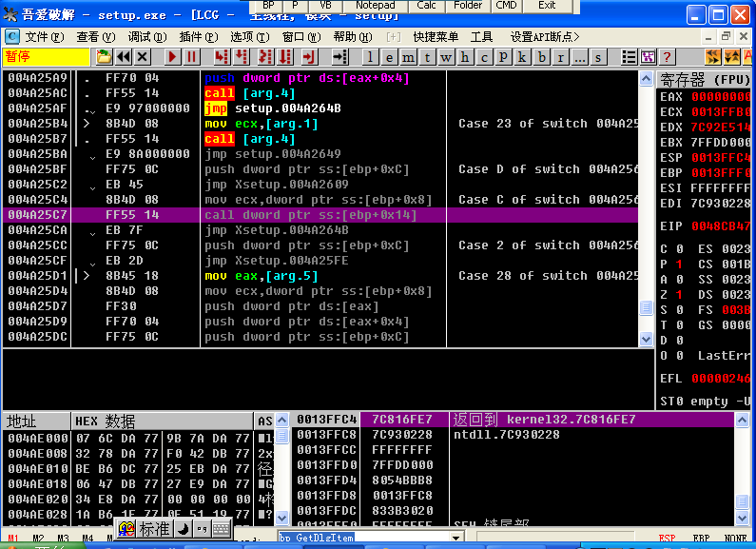This screenshot has height=549, width=756.
Task: Click the disassembly pane scroll up arrow
Action: pos(646,78)
